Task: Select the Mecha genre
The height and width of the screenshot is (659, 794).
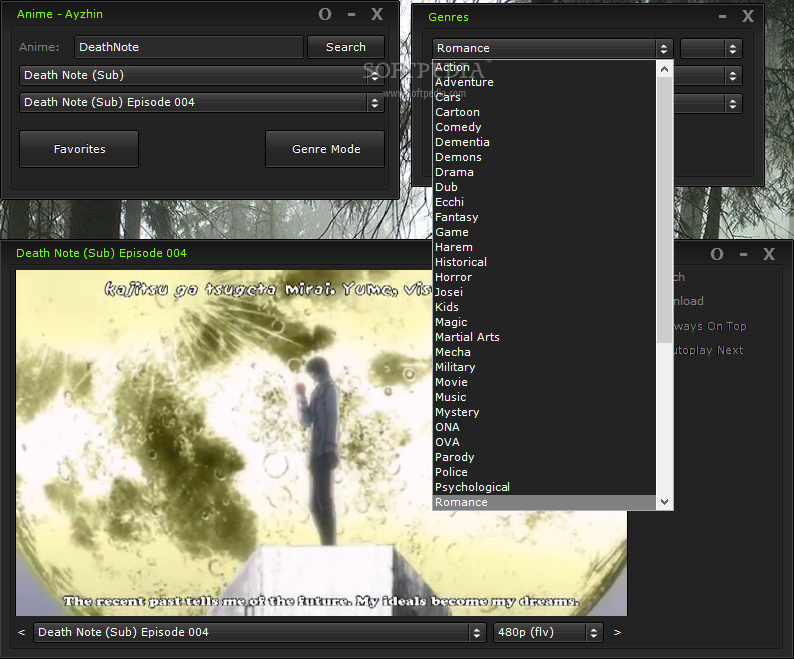Action: coord(544,353)
